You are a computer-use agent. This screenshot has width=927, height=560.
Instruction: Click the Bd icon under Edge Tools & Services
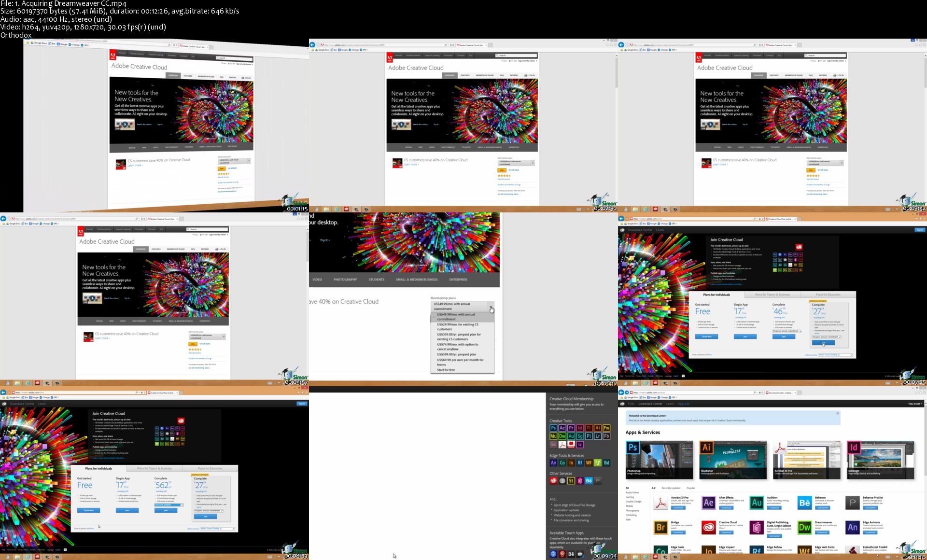coord(606,462)
